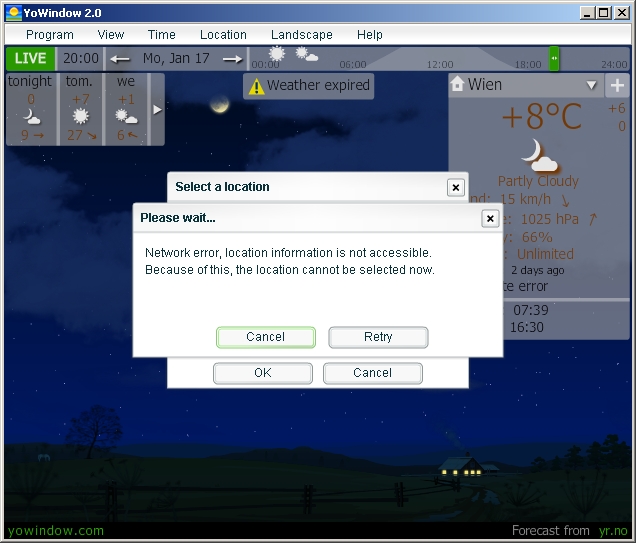Go to previous day with left arrow
The image size is (636, 543).
pos(120,59)
